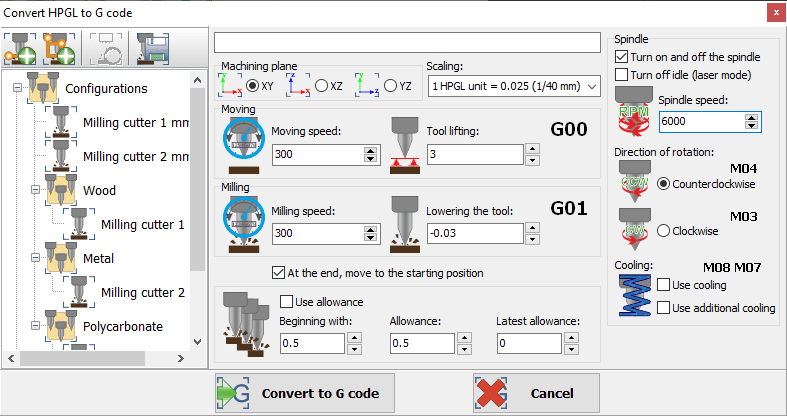Click the tree's vertical scrollbar down arrow
The image size is (787, 416).
click(x=197, y=342)
